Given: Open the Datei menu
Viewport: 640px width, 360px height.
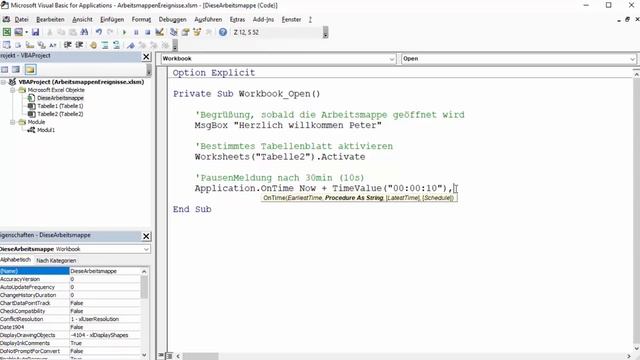Looking at the screenshot, I should click(x=21, y=19).
